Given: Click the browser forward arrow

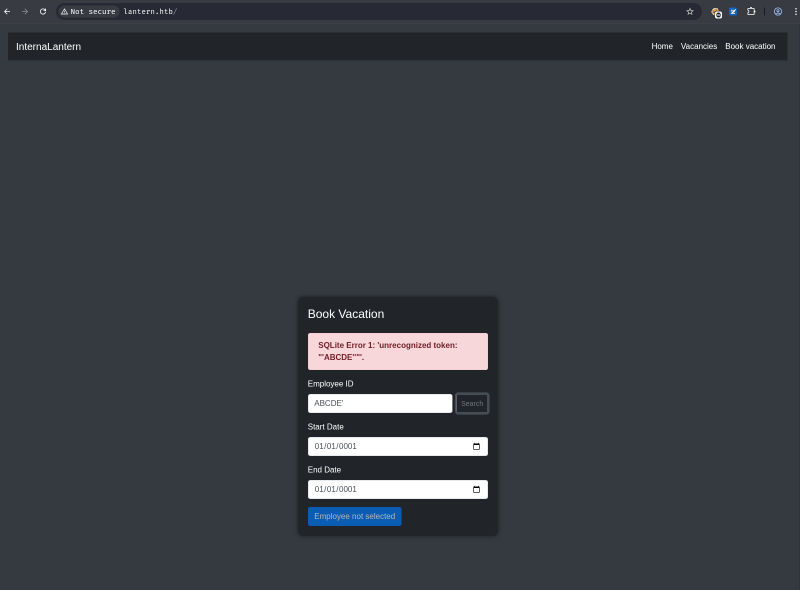Looking at the screenshot, I should [x=25, y=11].
